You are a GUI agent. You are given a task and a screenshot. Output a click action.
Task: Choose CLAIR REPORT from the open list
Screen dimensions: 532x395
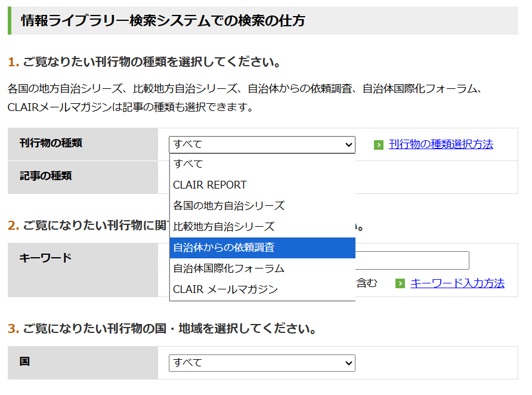pos(209,185)
